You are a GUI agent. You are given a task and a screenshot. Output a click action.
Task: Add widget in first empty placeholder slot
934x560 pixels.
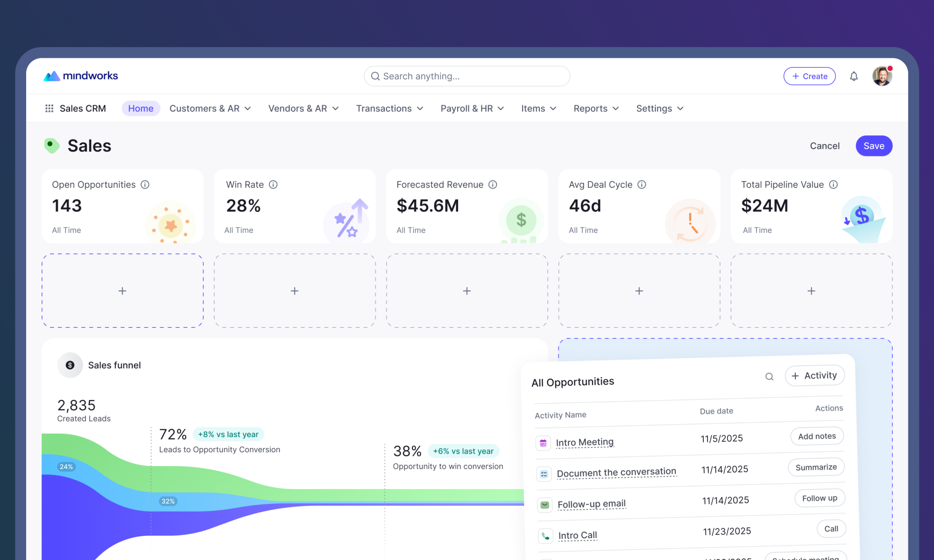(122, 291)
